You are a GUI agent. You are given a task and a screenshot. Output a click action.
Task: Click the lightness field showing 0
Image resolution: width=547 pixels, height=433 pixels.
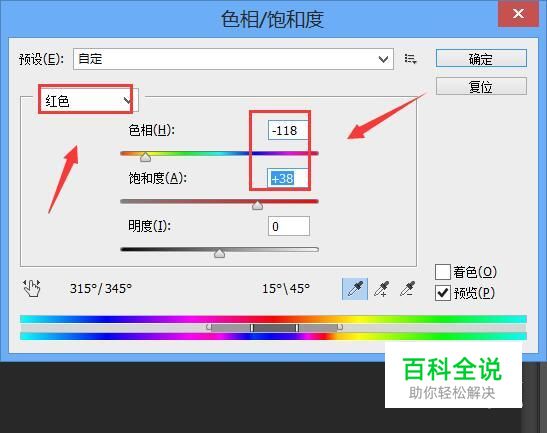tap(289, 226)
